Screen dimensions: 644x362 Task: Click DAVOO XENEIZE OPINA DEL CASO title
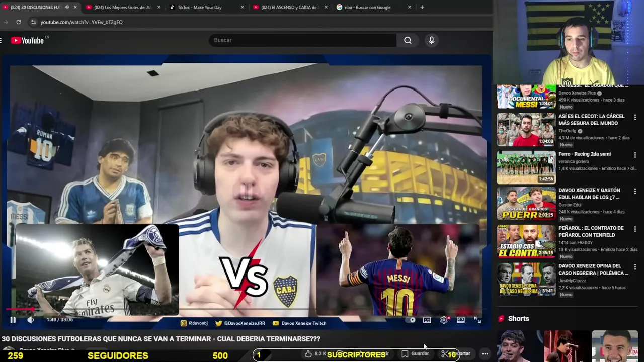pyautogui.click(x=593, y=269)
